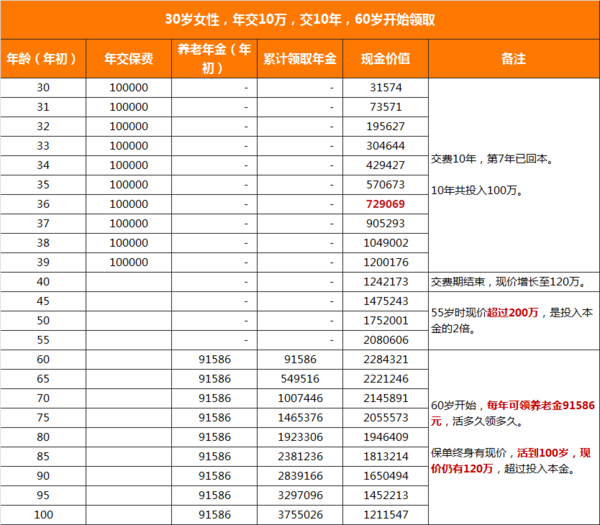Image resolution: width=600 pixels, height=525 pixels.
Task: Click cumulative annuity cell '1007446'
Action: pos(300,398)
